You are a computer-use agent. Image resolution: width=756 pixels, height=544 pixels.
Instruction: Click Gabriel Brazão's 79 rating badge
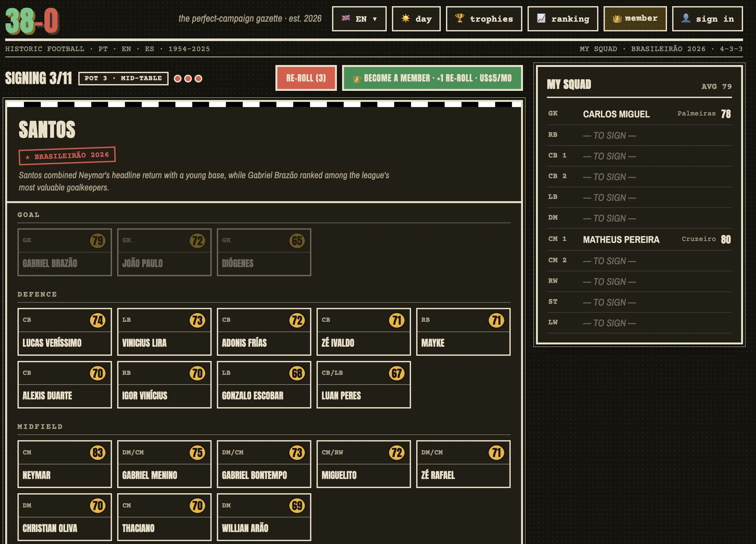click(x=98, y=241)
